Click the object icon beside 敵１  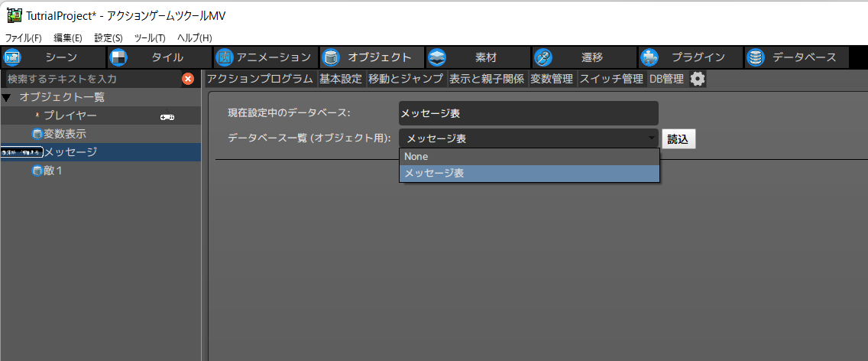(37, 171)
